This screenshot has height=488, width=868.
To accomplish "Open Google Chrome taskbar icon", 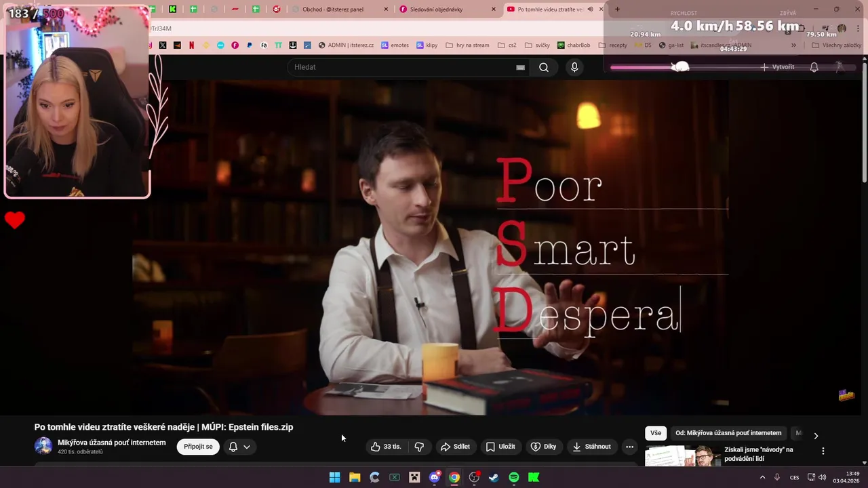I will [x=454, y=477].
